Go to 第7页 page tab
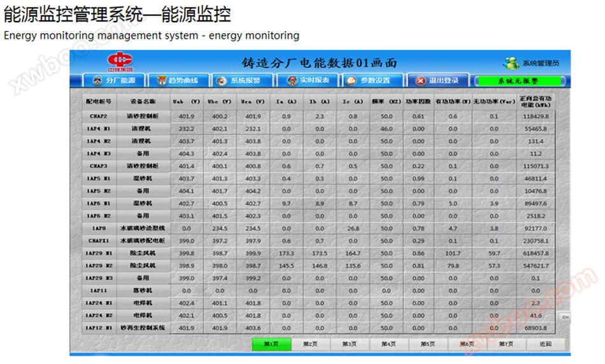The width and height of the screenshot is (605, 364). (x=506, y=344)
